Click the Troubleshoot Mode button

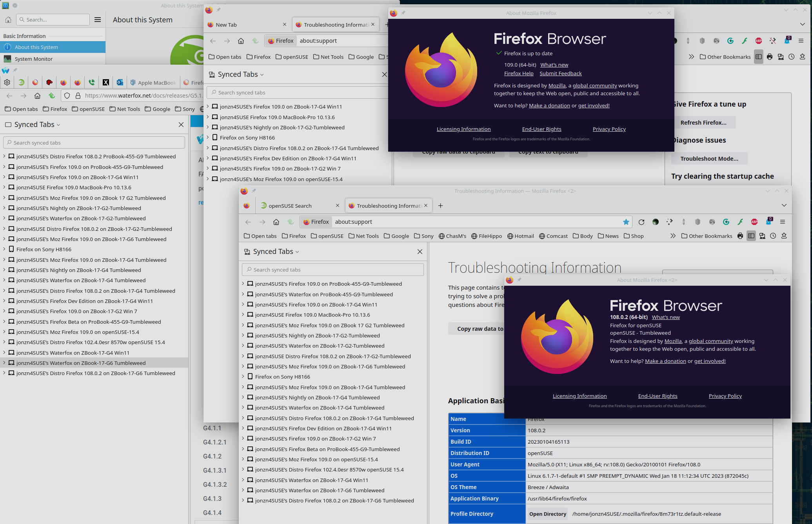tap(708, 158)
